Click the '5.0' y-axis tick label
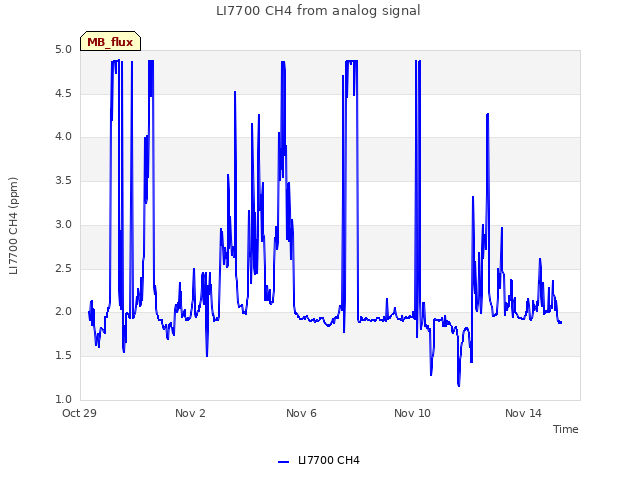640x480 pixels. point(63,50)
